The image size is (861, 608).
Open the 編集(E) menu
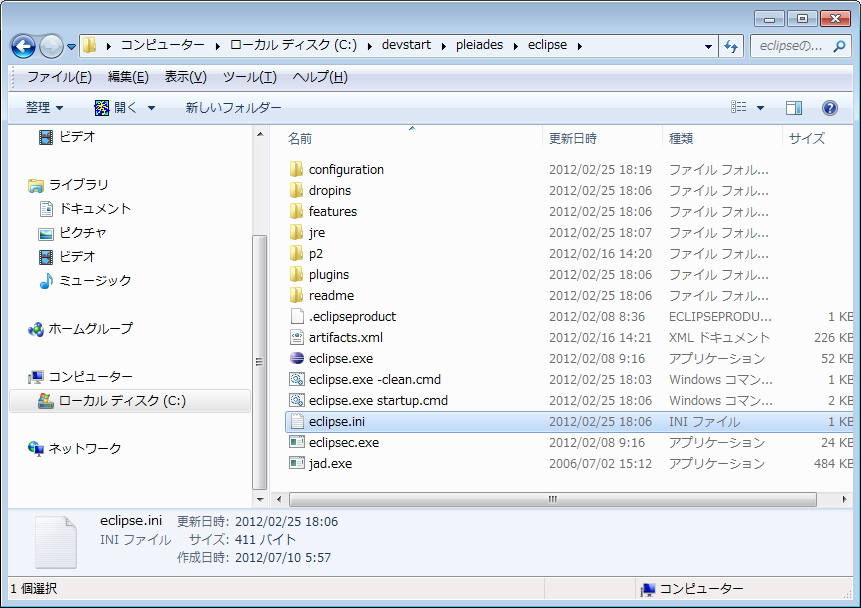coord(128,77)
